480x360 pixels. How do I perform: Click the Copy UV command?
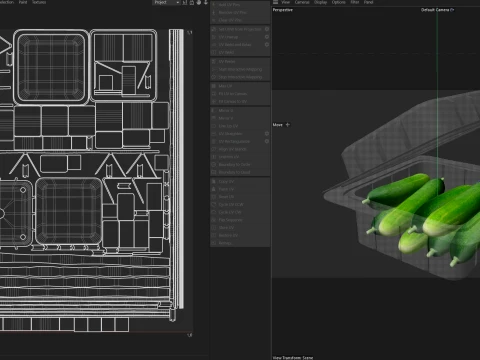(240, 181)
